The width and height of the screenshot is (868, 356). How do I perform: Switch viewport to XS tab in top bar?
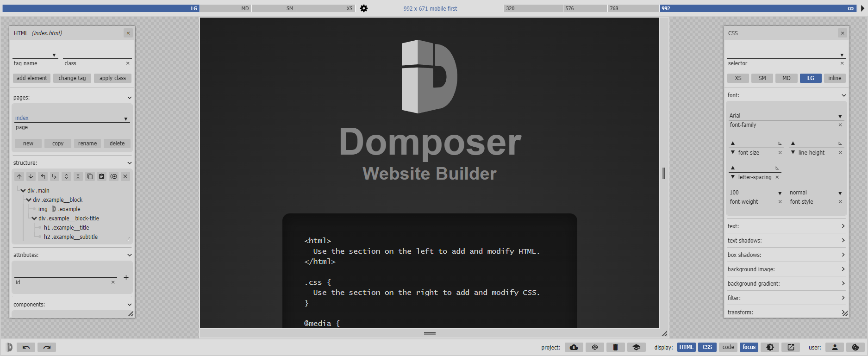coord(325,8)
